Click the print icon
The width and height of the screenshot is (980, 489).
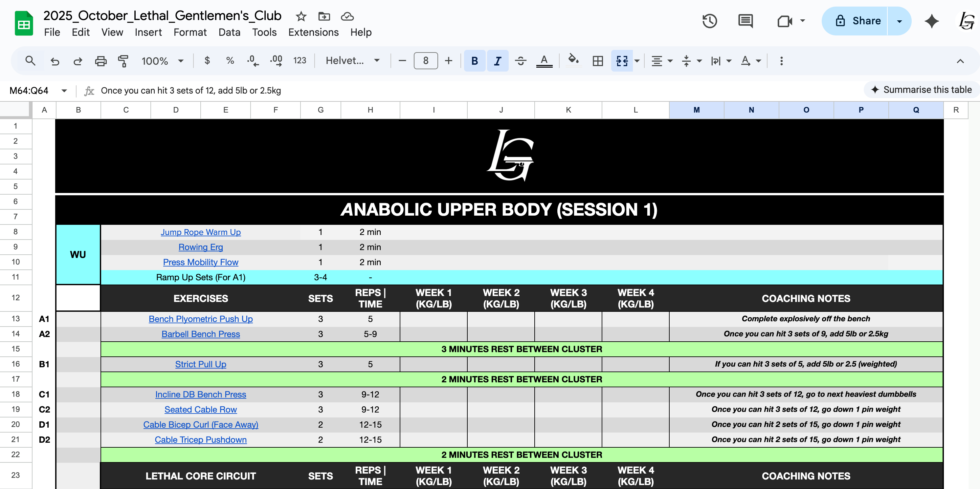click(x=100, y=61)
